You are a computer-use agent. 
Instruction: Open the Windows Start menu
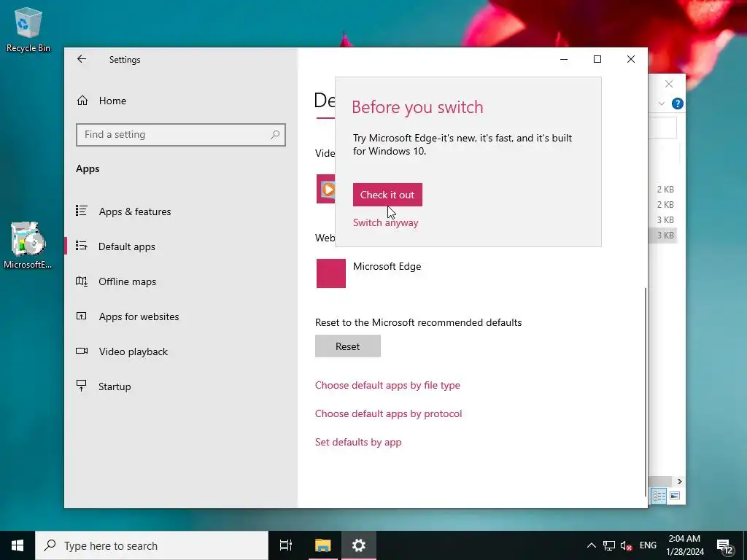(18, 545)
